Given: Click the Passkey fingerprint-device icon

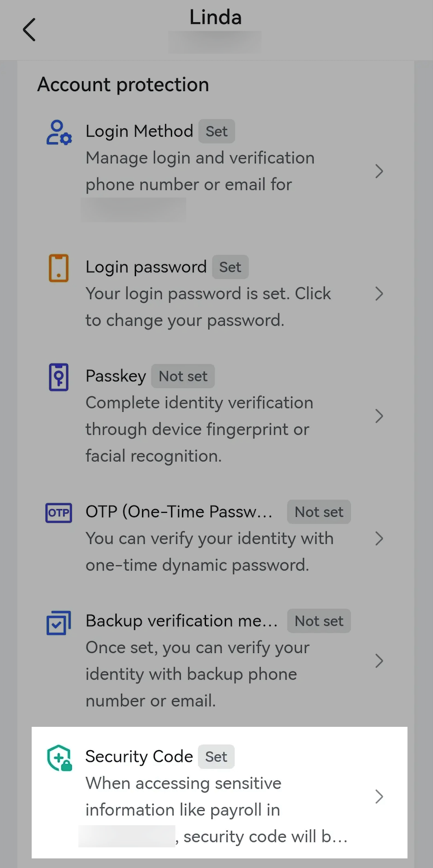Looking at the screenshot, I should pos(58,376).
